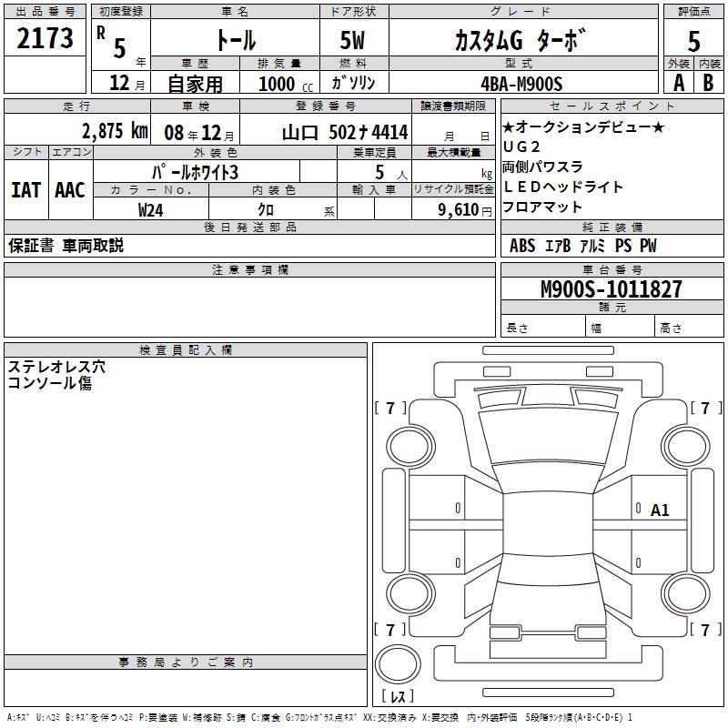Click the A1 scratch mark on the diagram
Image resolution: width=728 pixels, height=728 pixels.
tap(660, 511)
